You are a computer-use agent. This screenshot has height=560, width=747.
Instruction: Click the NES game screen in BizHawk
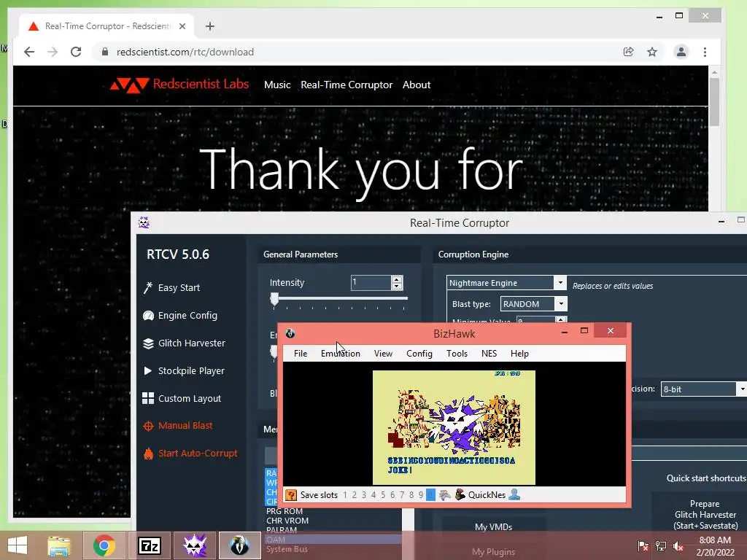[x=454, y=427]
